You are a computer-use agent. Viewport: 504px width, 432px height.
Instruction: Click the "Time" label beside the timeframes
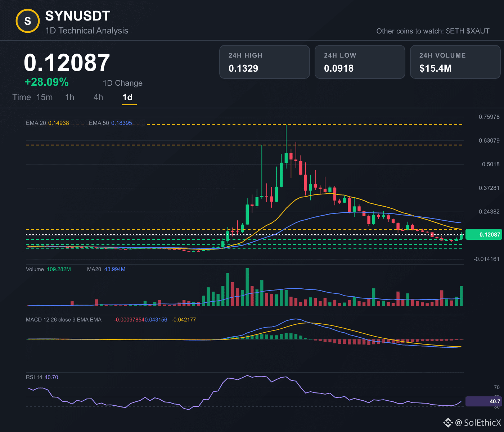[x=22, y=97]
